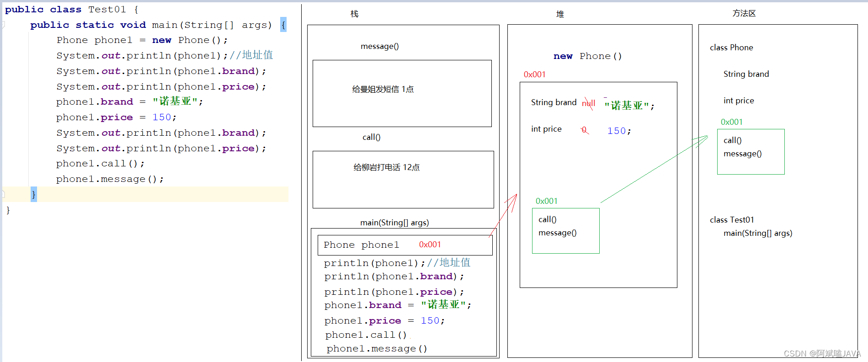The height and width of the screenshot is (362, 868).
Task: Click 'message()' in the heap's green box
Action: (557, 233)
